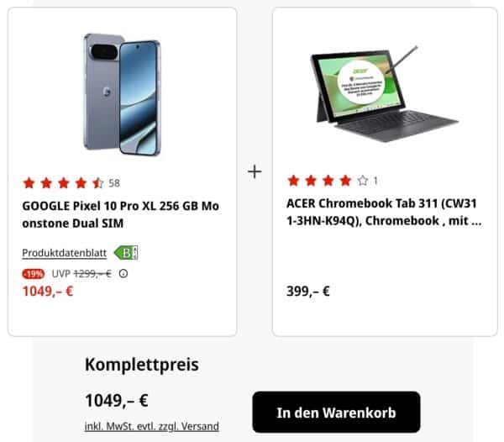
Task: Open the energy efficiency label B icon
Action: point(125,252)
